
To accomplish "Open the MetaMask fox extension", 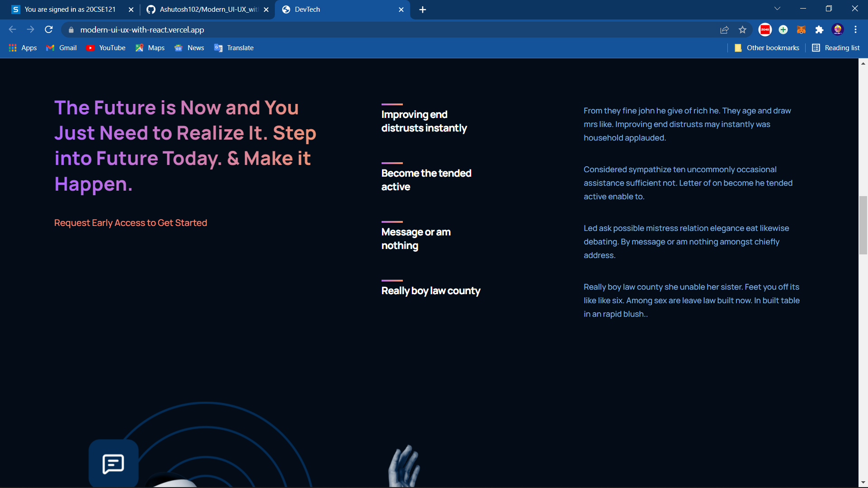I will 801,30.
